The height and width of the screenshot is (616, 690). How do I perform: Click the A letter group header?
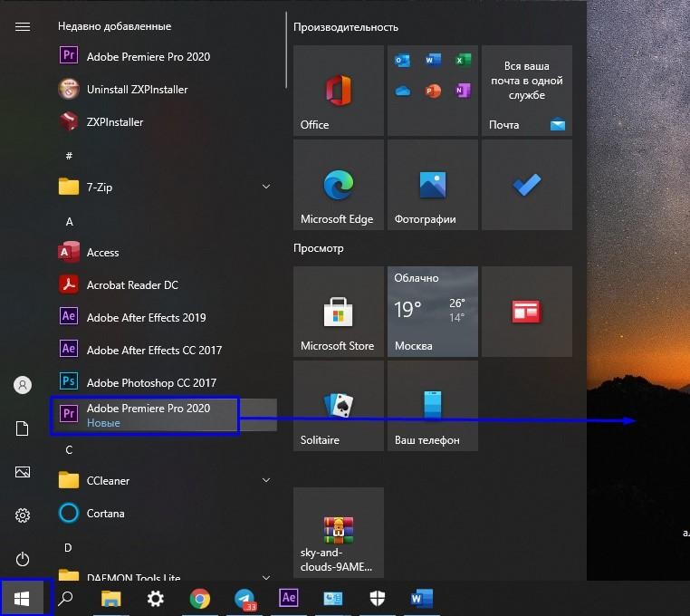coord(69,221)
